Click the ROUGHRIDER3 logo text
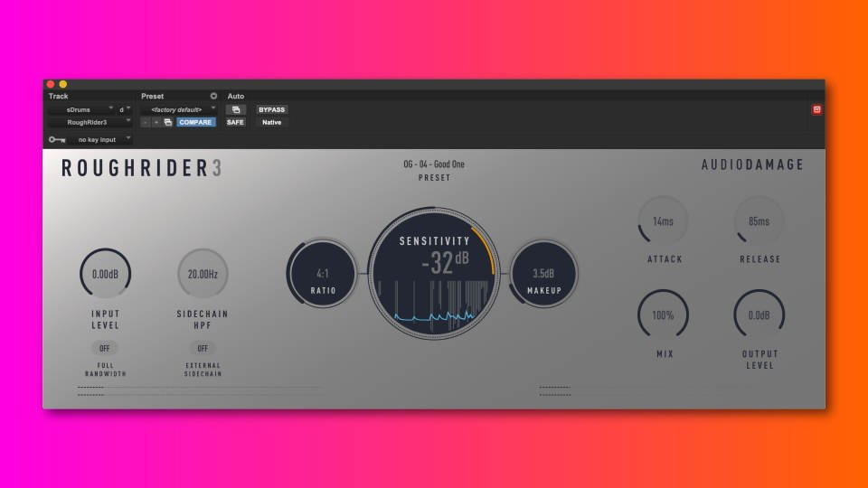The width and height of the screenshot is (868, 488). (x=142, y=168)
